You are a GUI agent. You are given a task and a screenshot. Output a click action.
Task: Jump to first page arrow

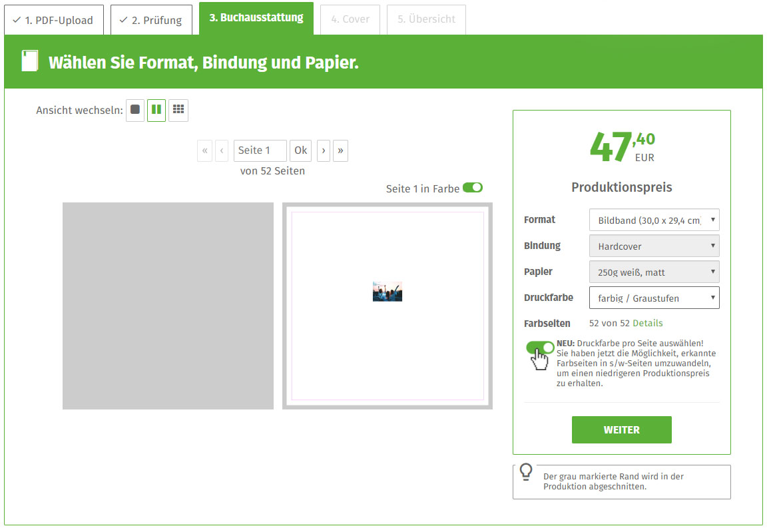tap(204, 150)
